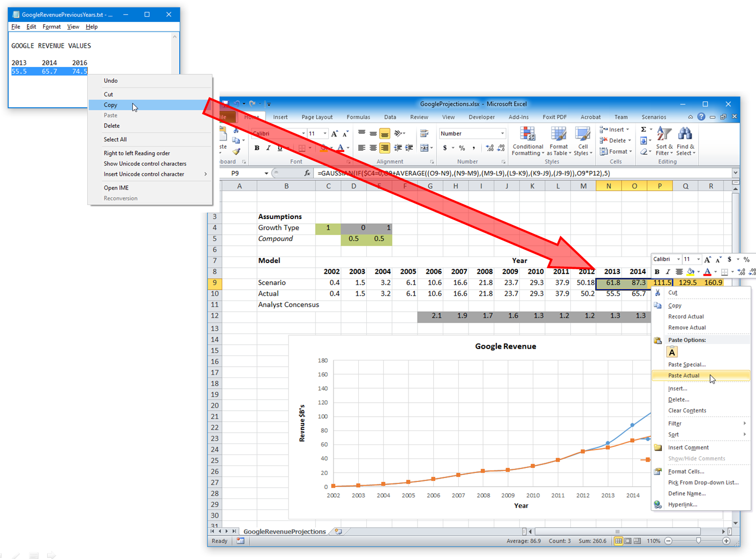756x559 pixels.
Task: Apply the Percent Style in Number group
Action: click(x=462, y=148)
